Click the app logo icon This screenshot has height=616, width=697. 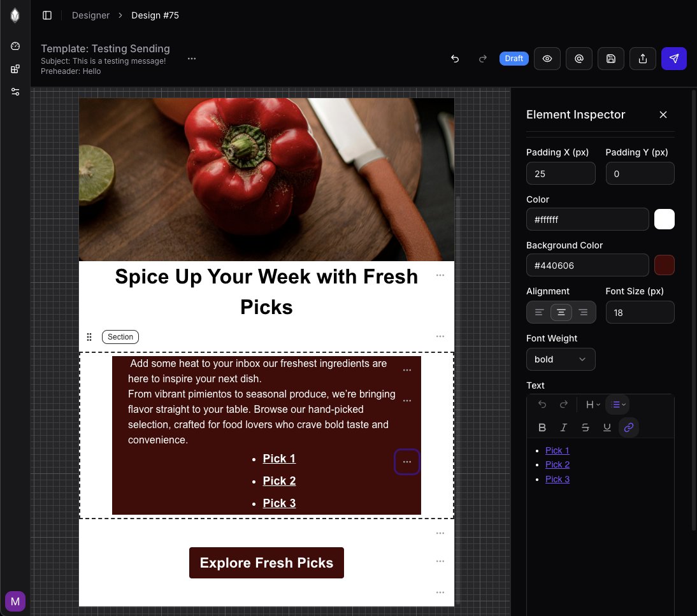(15, 15)
